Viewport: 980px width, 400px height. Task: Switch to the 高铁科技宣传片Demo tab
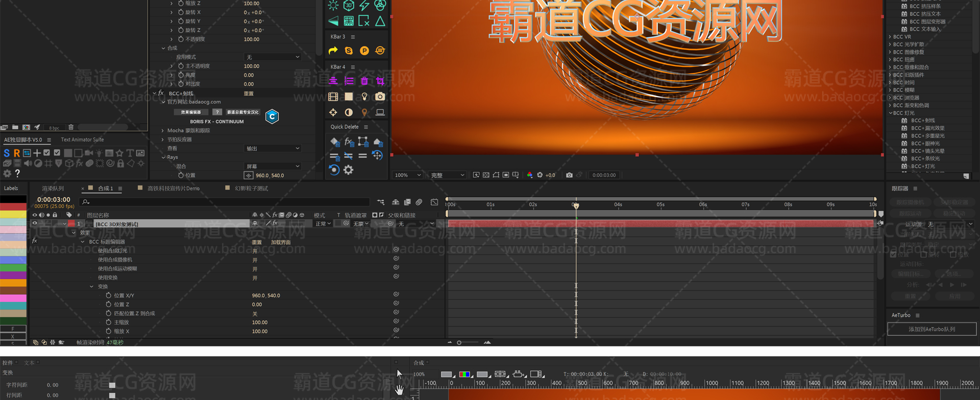(x=173, y=189)
